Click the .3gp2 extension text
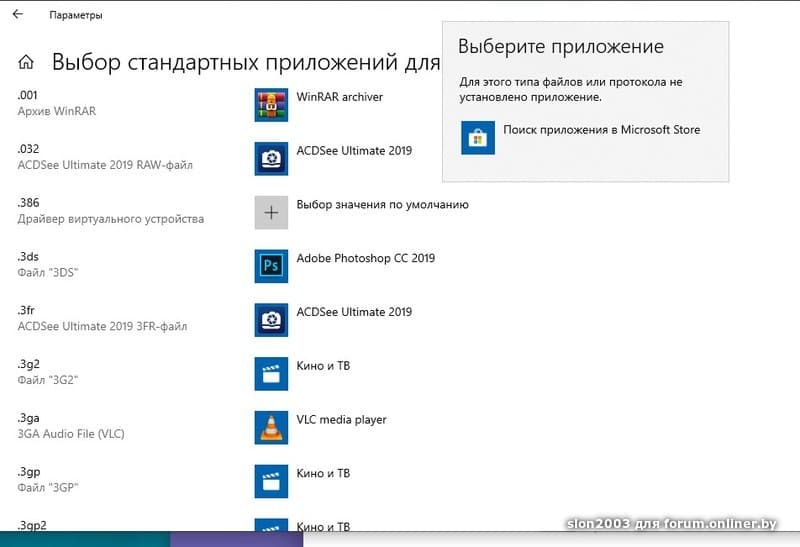This screenshot has width=800, height=547. pyautogui.click(x=32, y=525)
